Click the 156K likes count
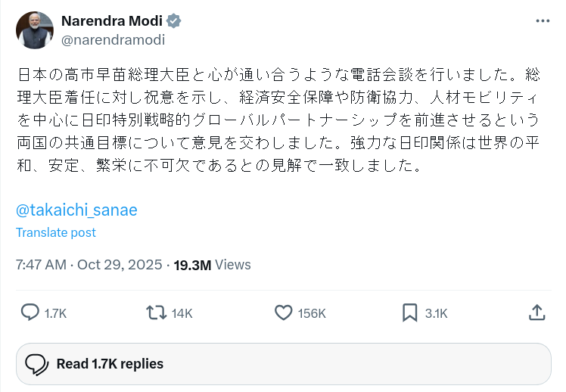The height and width of the screenshot is (392, 566). 311,313
